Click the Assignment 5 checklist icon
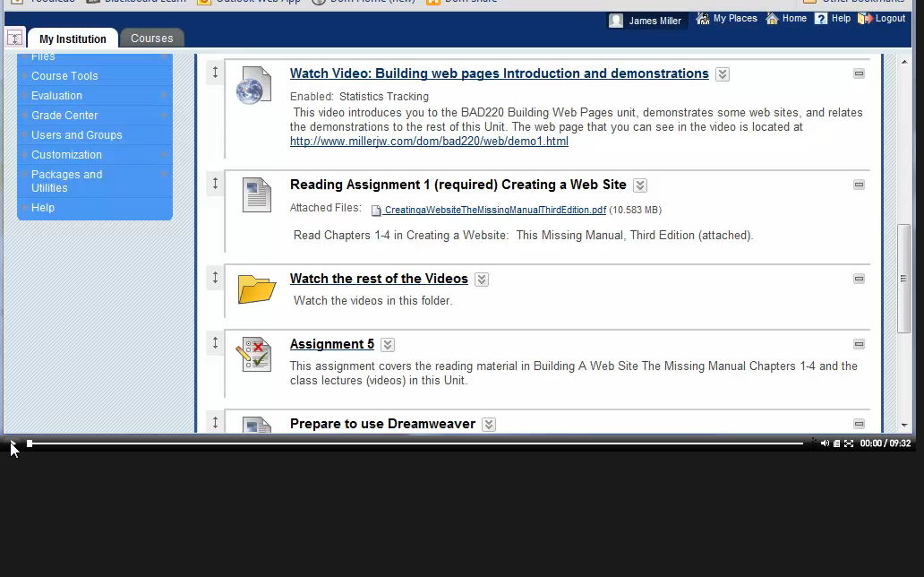 point(253,355)
